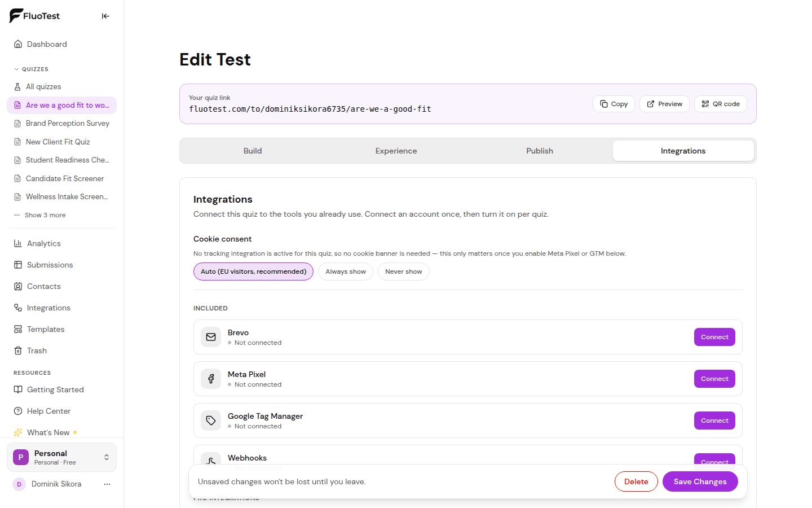Open the Personal workspace switcher
812x508 pixels.
(x=61, y=457)
